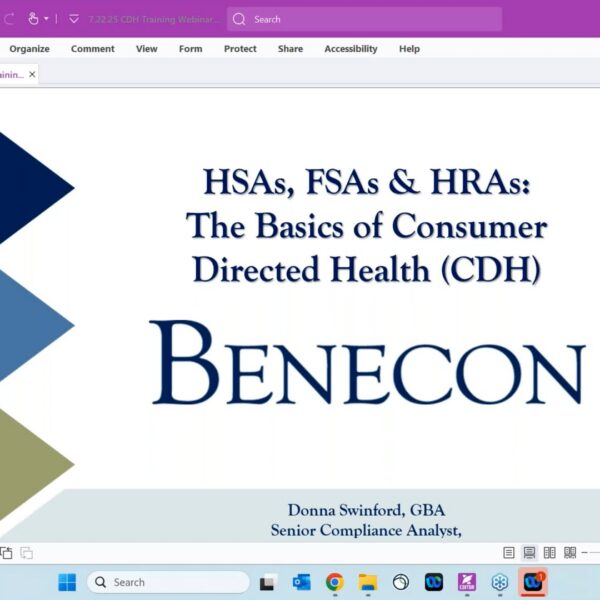Click the magnifier icon in the title bar search
600x600 pixels.
[239, 19]
